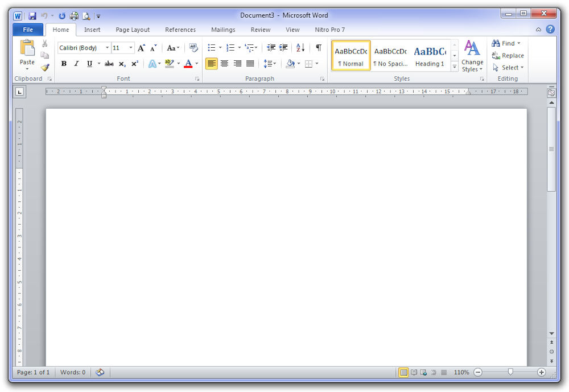
Task: Select the Bullets list icon
Action: point(212,48)
